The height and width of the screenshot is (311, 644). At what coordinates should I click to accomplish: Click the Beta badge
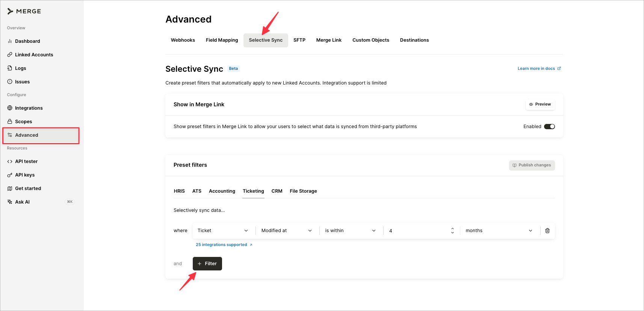tap(233, 69)
